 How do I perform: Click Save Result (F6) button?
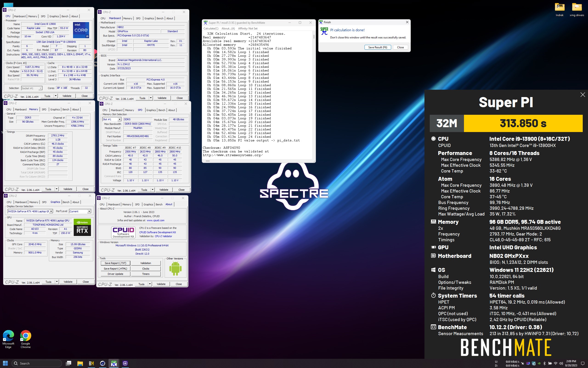pyautogui.click(x=378, y=47)
